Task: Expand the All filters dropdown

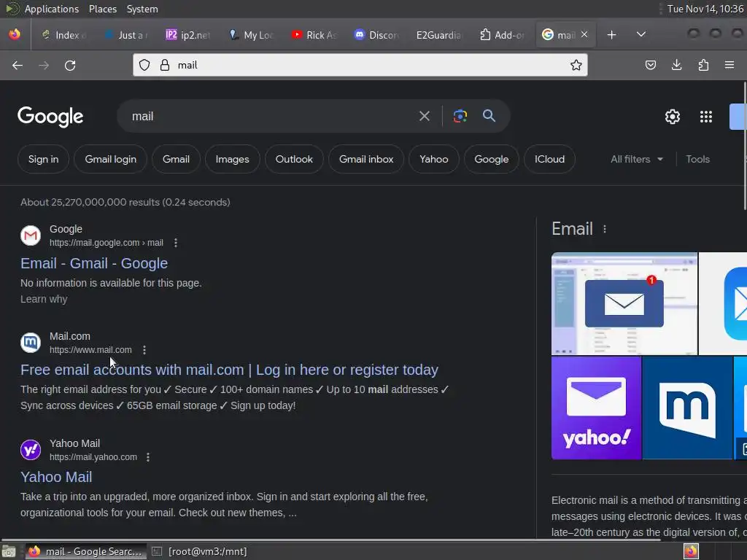Action: coord(636,159)
